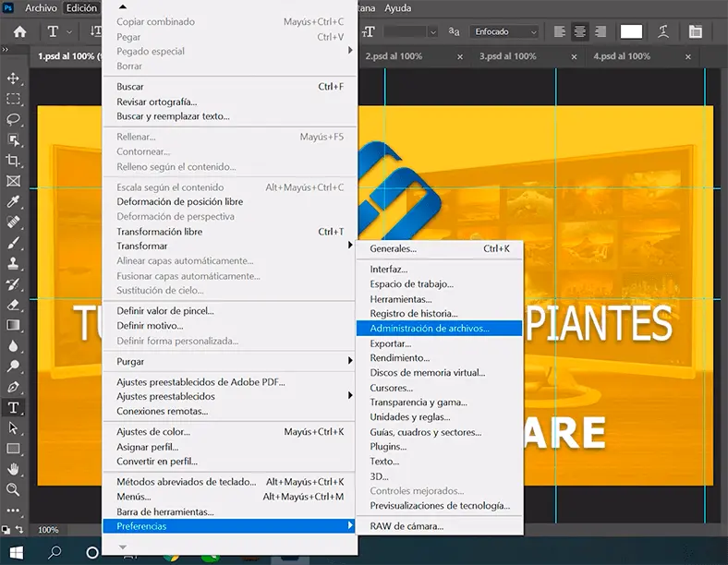Select the Pen tool
This screenshot has width=728, height=565.
[x=13, y=387]
